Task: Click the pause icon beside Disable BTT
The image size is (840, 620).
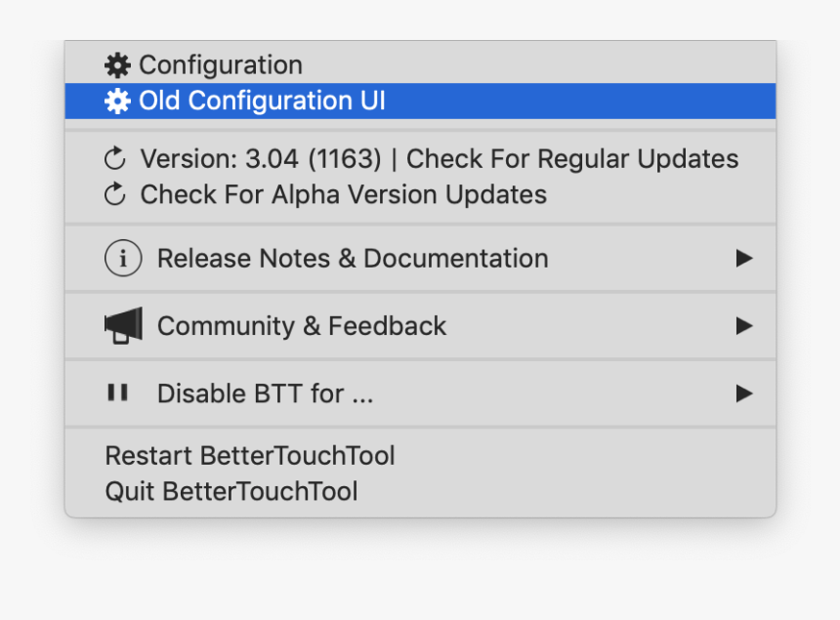Action: pyautogui.click(x=117, y=393)
